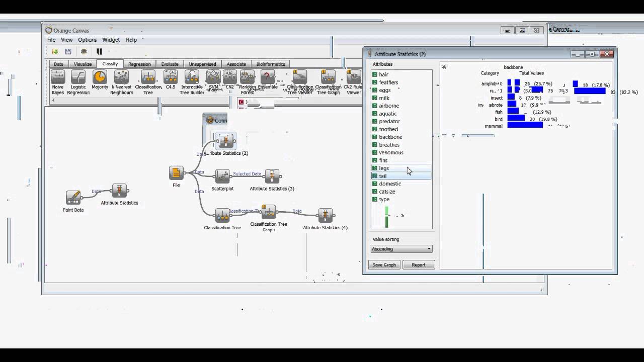The height and width of the screenshot is (362, 644).
Task: Select the feathers attribute
Action: pyautogui.click(x=401, y=82)
